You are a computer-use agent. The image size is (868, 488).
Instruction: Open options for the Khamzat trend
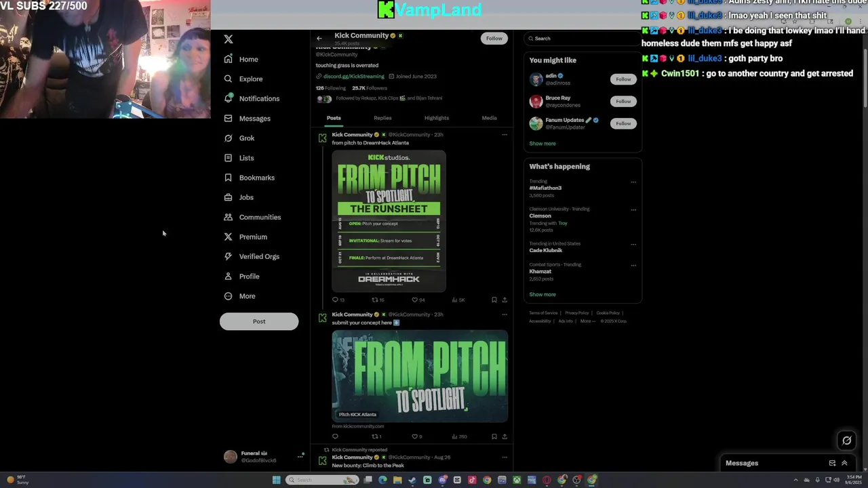(x=633, y=265)
